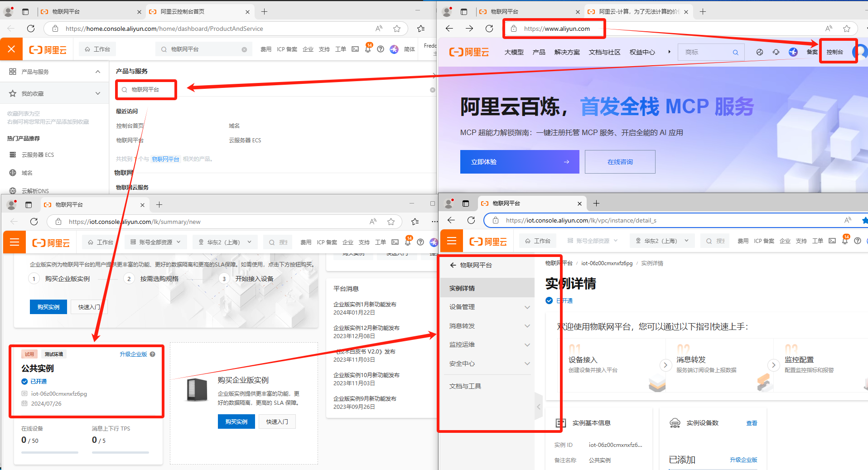Image resolution: width=868 pixels, height=470 pixels.
Task: Open 文档与社区 menu in aliyun.com header
Action: pyautogui.click(x=604, y=52)
